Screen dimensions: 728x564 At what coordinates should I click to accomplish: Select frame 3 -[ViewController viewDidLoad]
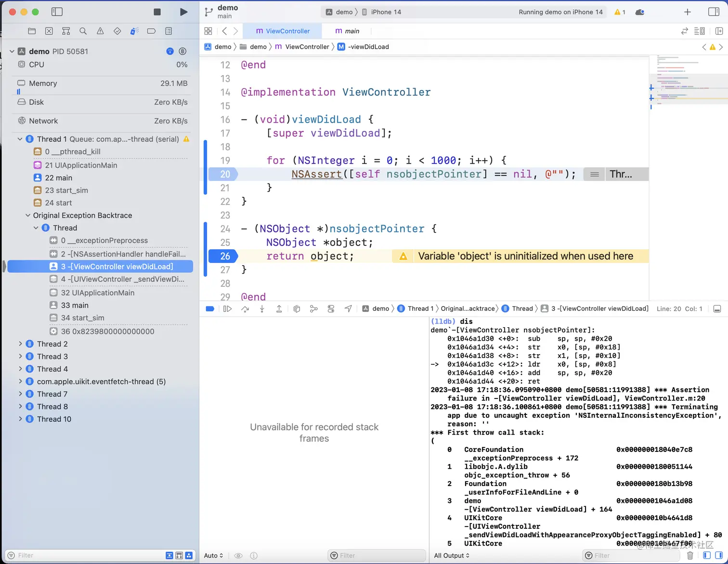(x=101, y=266)
